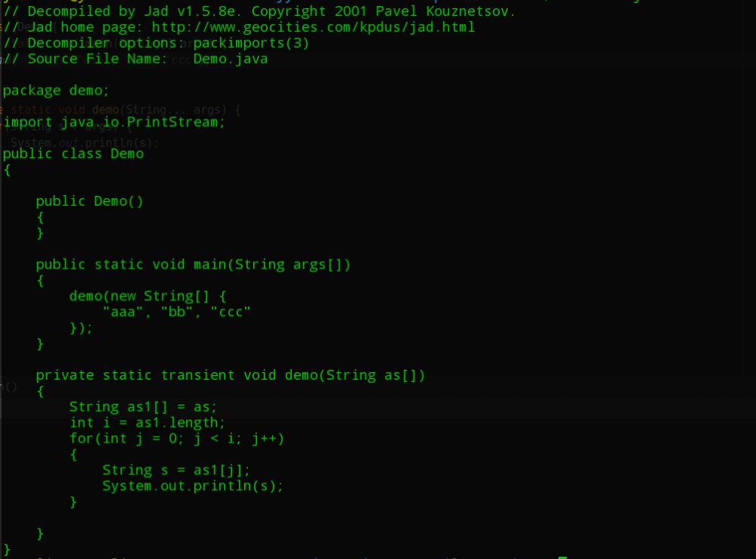Viewport: 756px width, 559px height.
Task: Click the 'package demo;' line
Action: pyautogui.click(x=57, y=91)
